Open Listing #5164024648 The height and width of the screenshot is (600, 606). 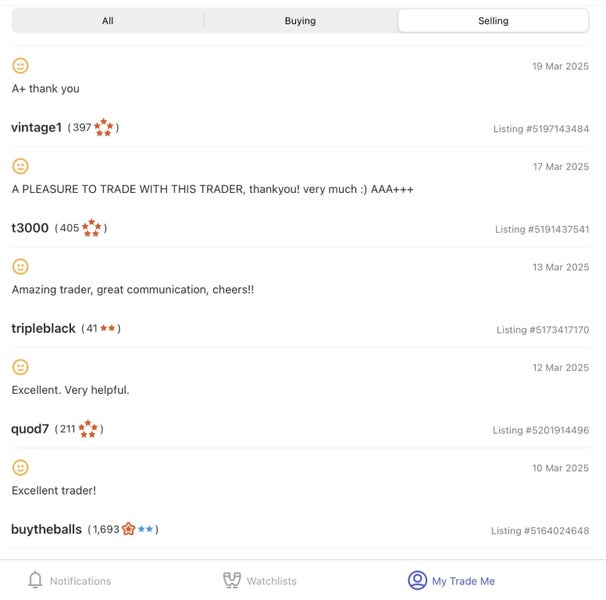pyautogui.click(x=540, y=531)
